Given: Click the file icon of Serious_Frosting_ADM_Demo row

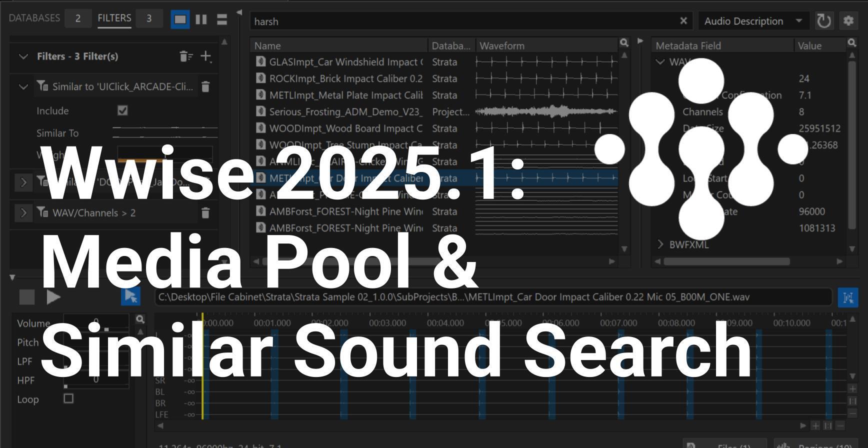Looking at the screenshot, I should [x=260, y=111].
